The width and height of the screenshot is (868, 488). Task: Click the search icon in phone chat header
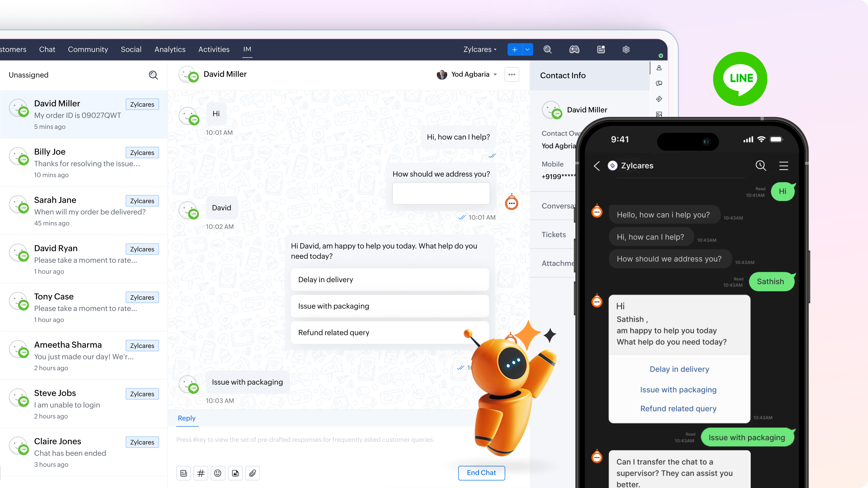(760, 165)
